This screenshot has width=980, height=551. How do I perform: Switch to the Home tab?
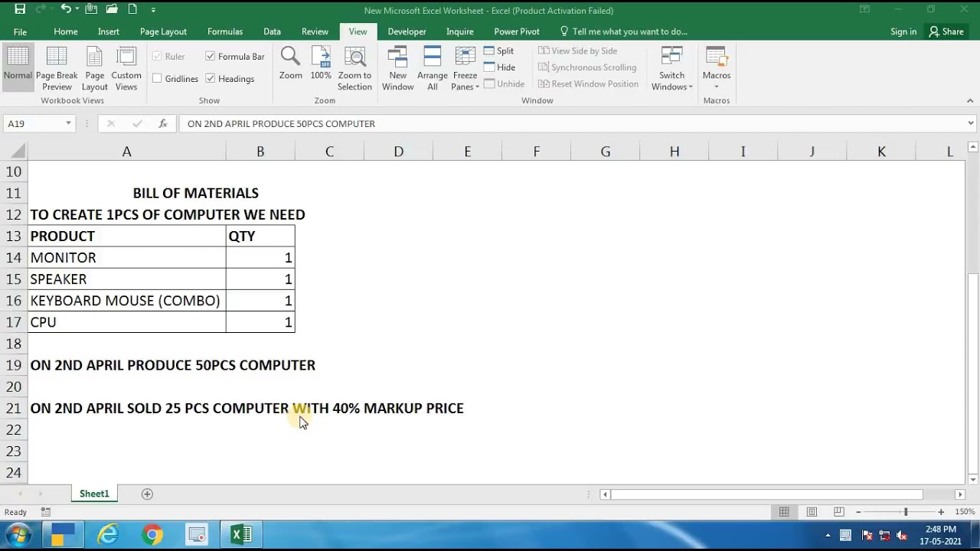coord(66,31)
